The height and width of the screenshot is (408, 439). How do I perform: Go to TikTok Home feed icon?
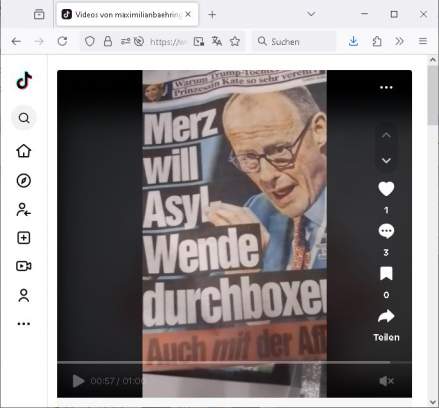(x=24, y=151)
